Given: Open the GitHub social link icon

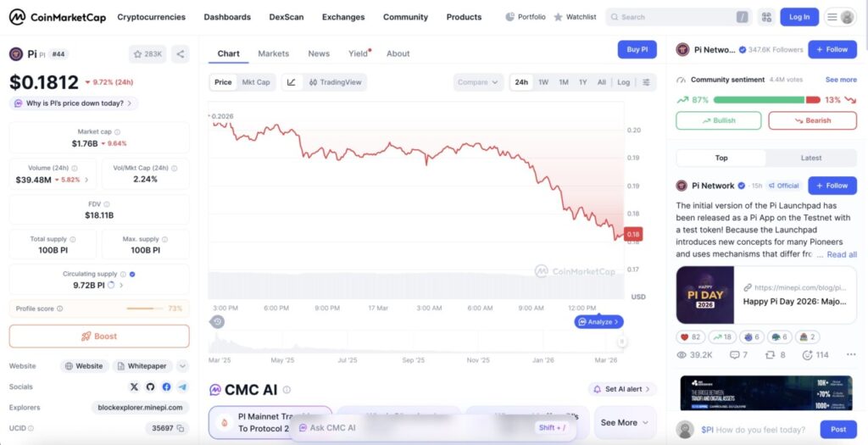Looking at the screenshot, I should 150,387.
